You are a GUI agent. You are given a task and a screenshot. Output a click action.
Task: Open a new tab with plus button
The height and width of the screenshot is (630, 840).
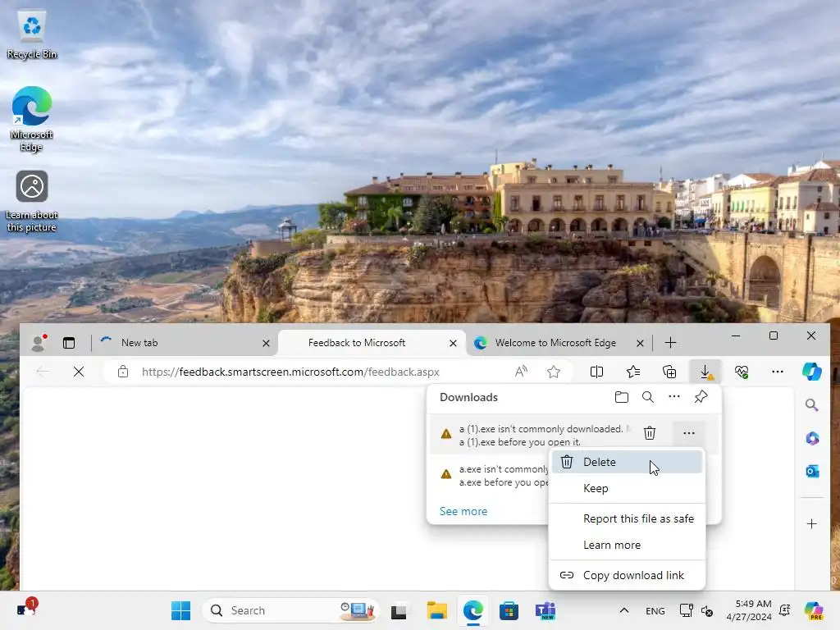click(x=670, y=343)
